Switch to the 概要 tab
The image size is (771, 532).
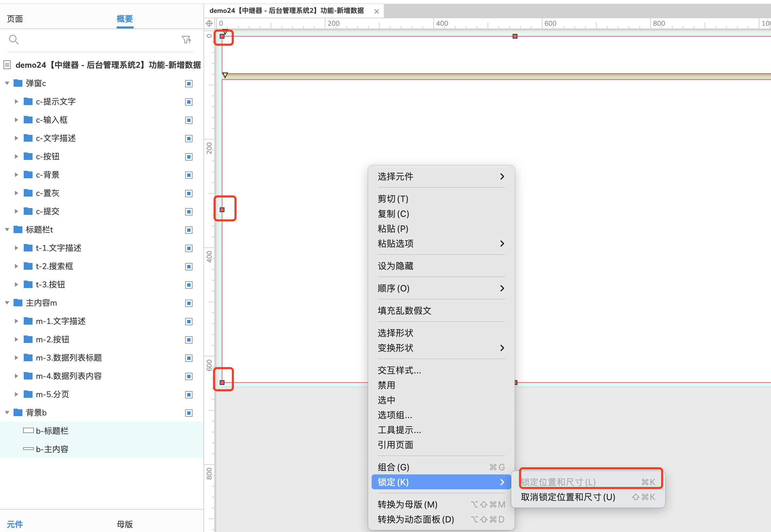click(125, 19)
